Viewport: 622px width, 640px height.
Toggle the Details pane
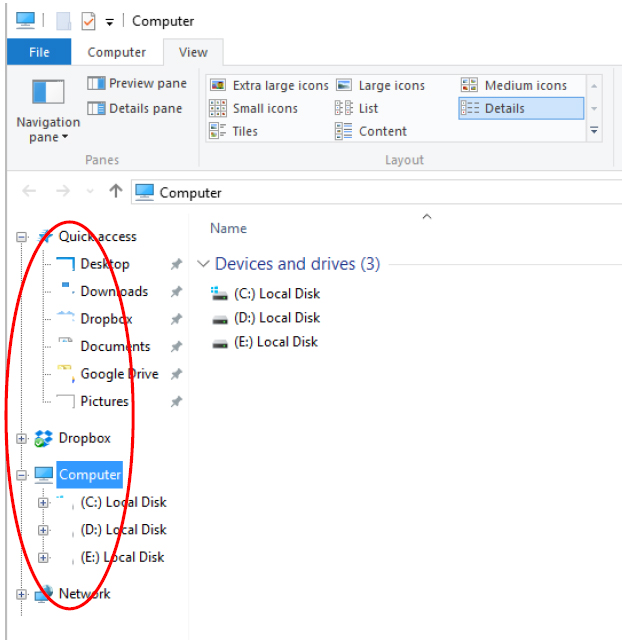(x=135, y=108)
